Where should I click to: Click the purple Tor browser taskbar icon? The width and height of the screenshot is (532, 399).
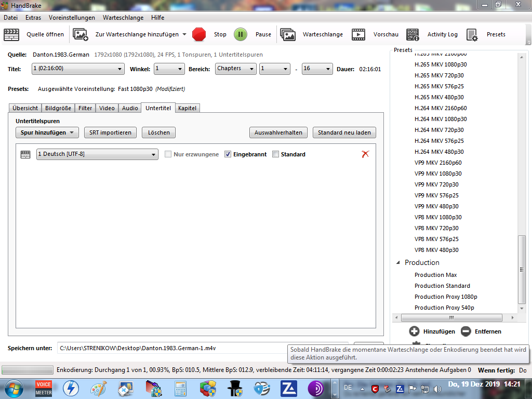pos(316,389)
